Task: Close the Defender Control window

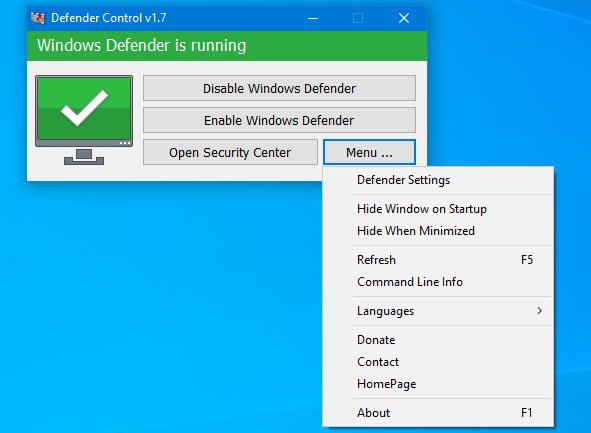Action: point(404,18)
